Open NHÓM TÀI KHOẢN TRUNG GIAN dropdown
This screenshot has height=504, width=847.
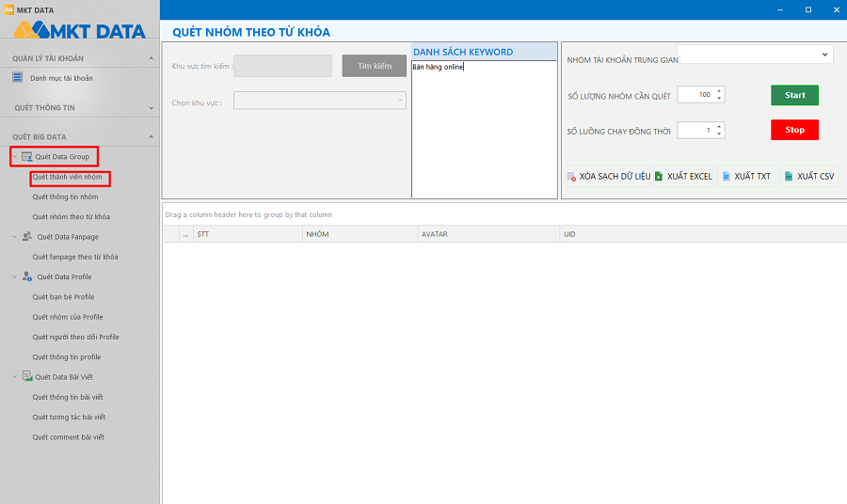click(825, 55)
